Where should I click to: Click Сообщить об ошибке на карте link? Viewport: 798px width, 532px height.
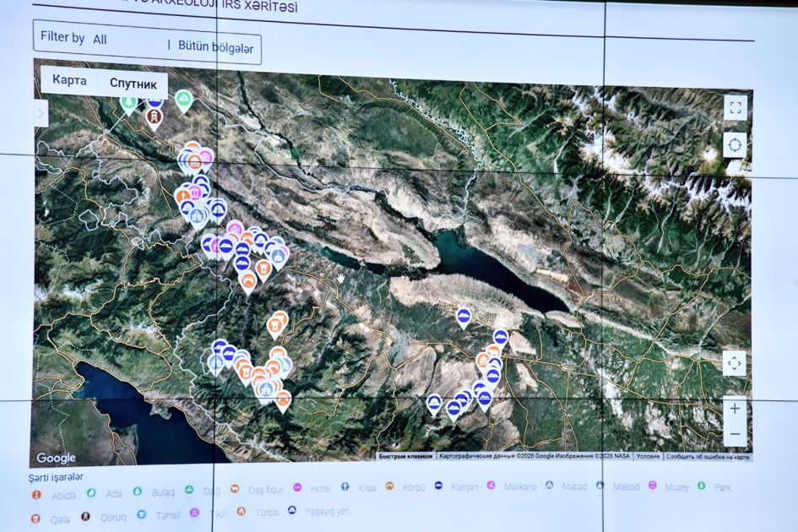[708, 457]
